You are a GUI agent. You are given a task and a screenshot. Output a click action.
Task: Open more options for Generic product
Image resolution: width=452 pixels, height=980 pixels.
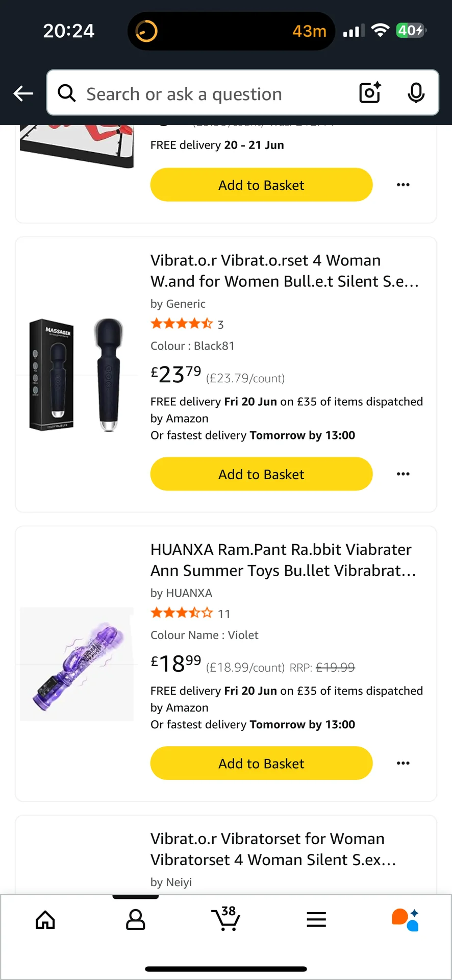(x=403, y=474)
